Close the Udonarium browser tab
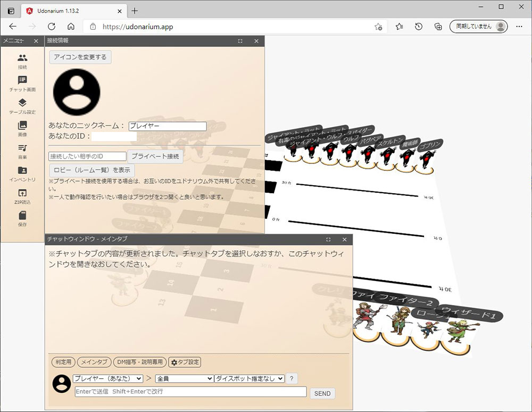The width and height of the screenshot is (532, 412). point(119,11)
